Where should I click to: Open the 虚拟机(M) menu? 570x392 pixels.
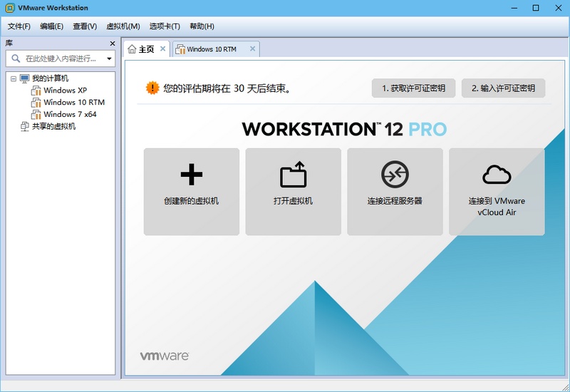123,26
